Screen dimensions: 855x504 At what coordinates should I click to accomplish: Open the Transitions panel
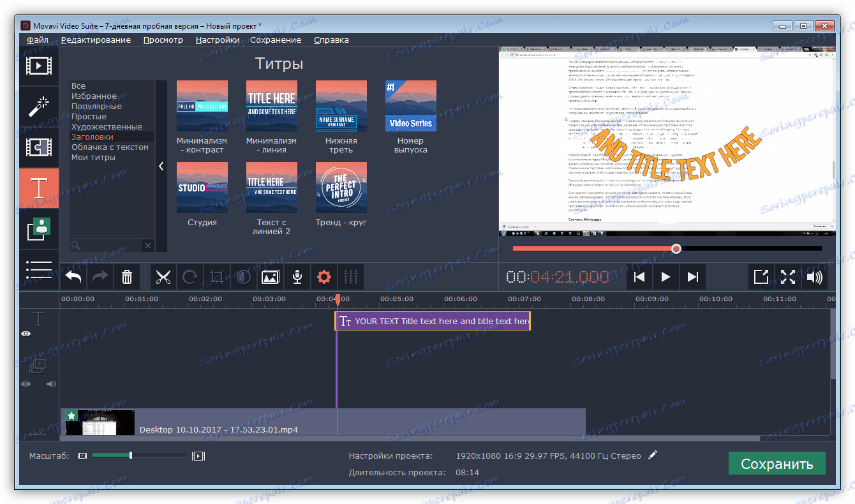[x=38, y=147]
